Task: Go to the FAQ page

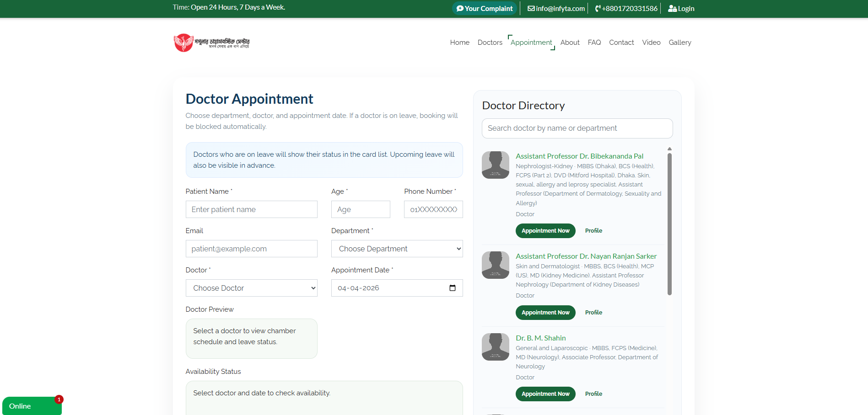Action: [x=594, y=43]
